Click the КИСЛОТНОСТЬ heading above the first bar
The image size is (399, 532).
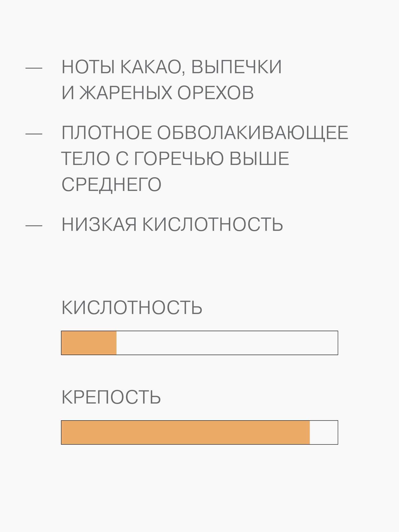pyautogui.click(x=132, y=308)
